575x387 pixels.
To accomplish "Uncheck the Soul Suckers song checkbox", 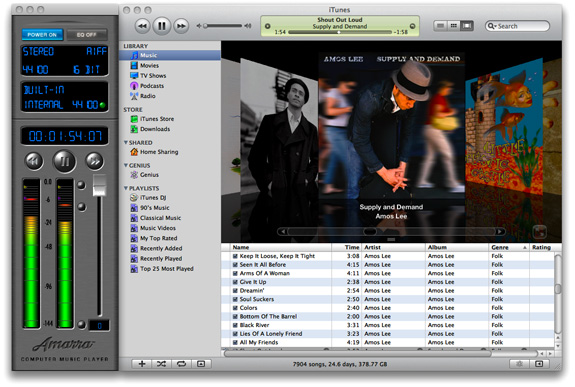I will pyautogui.click(x=235, y=299).
